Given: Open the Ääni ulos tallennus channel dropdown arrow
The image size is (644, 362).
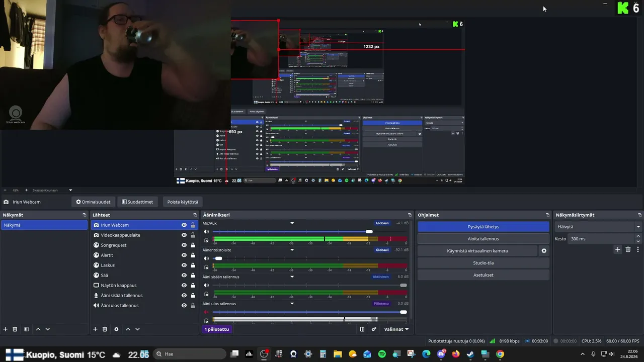Looking at the screenshot, I should tap(292, 304).
